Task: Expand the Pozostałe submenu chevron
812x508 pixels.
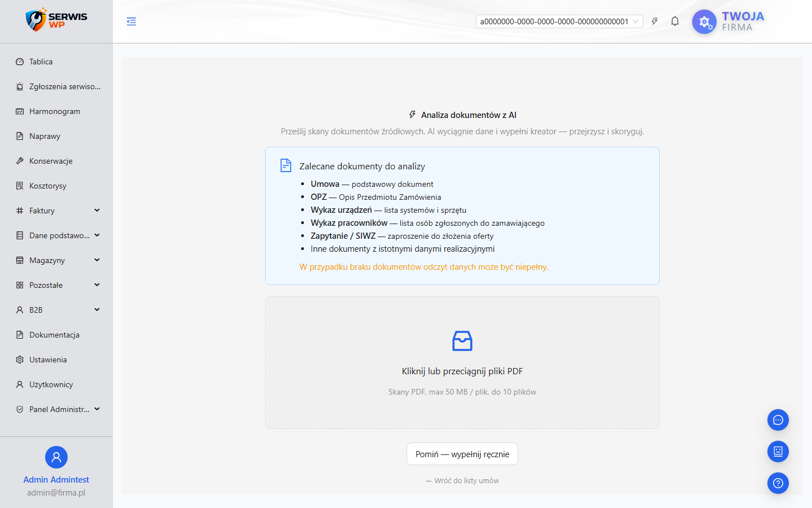Action: point(97,284)
